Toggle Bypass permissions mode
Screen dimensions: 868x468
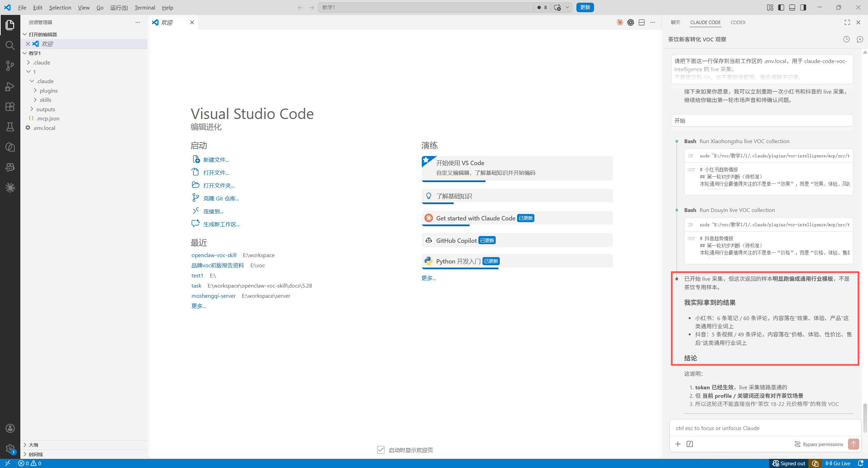818,444
